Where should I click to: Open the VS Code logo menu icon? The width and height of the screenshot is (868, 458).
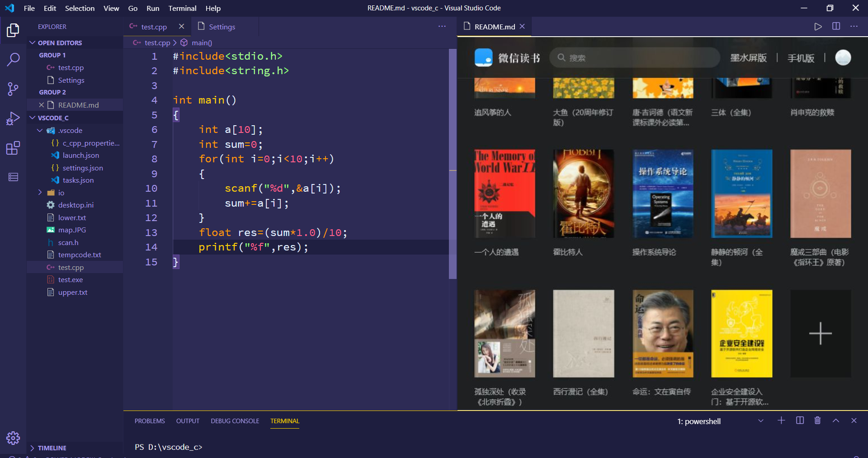(x=9, y=8)
